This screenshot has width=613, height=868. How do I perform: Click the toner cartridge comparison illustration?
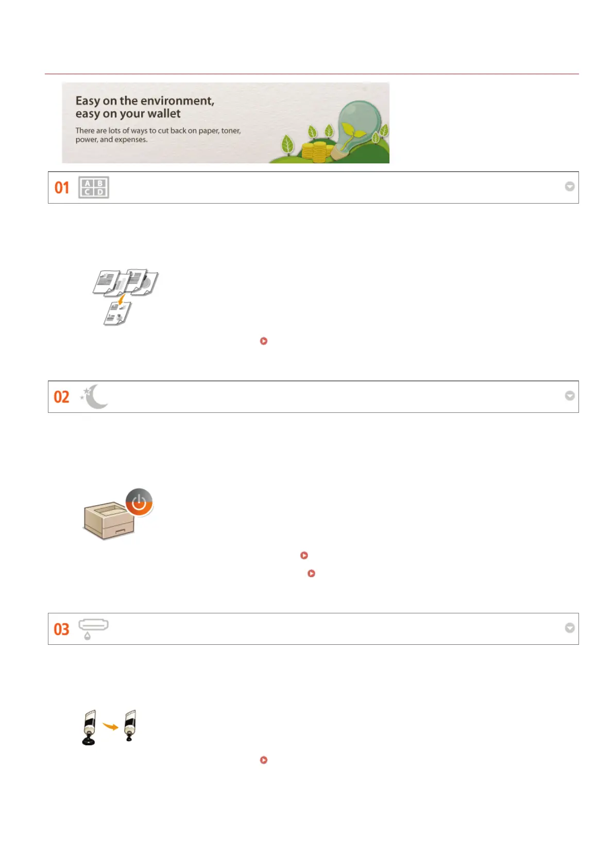click(109, 727)
